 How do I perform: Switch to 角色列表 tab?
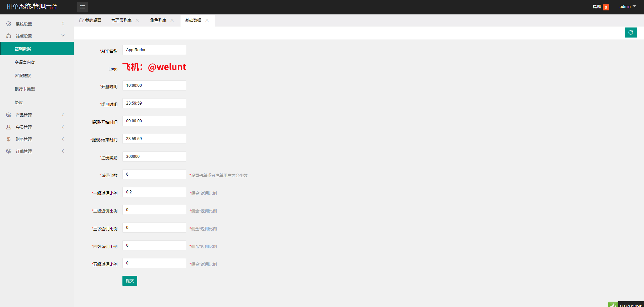[162, 20]
